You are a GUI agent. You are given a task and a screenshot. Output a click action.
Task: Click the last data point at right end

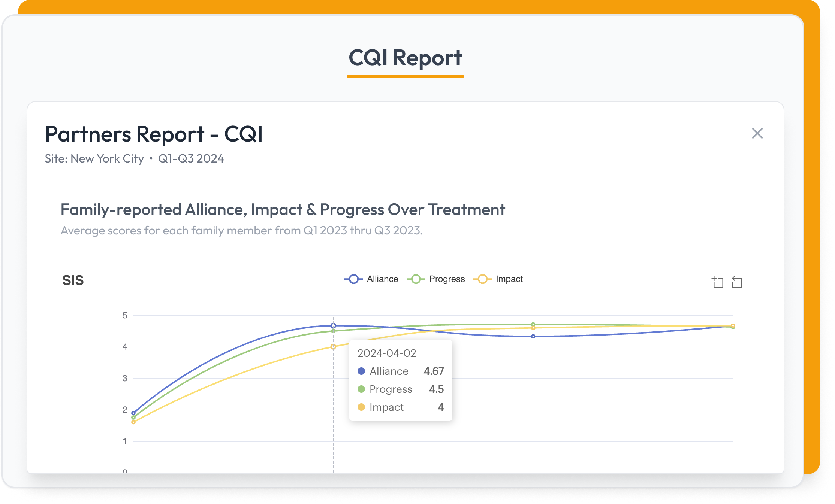tap(733, 326)
